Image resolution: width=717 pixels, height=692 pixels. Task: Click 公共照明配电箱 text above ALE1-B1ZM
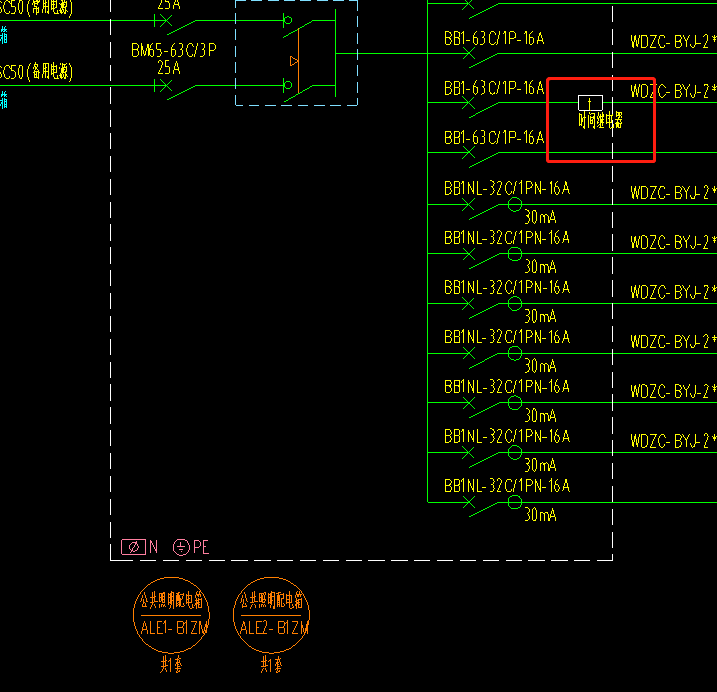pyautogui.click(x=171, y=601)
